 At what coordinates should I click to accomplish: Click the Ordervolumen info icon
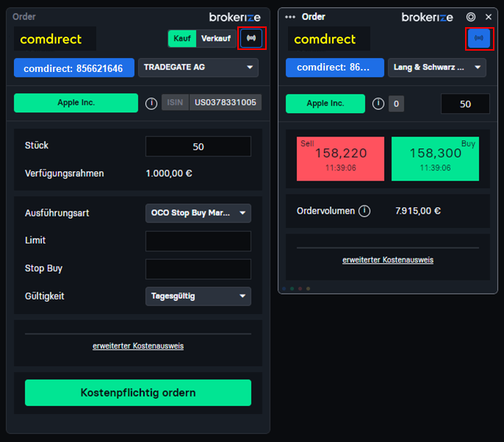click(x=364, y=211)
